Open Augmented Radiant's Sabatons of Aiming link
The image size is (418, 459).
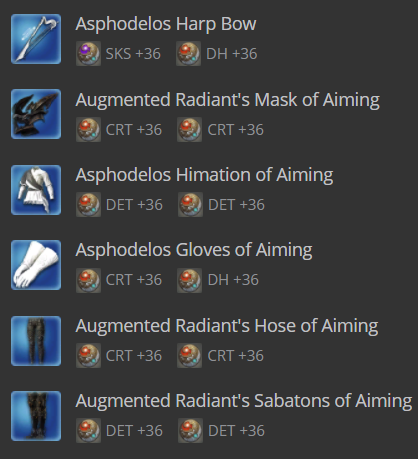pos(244,401)
